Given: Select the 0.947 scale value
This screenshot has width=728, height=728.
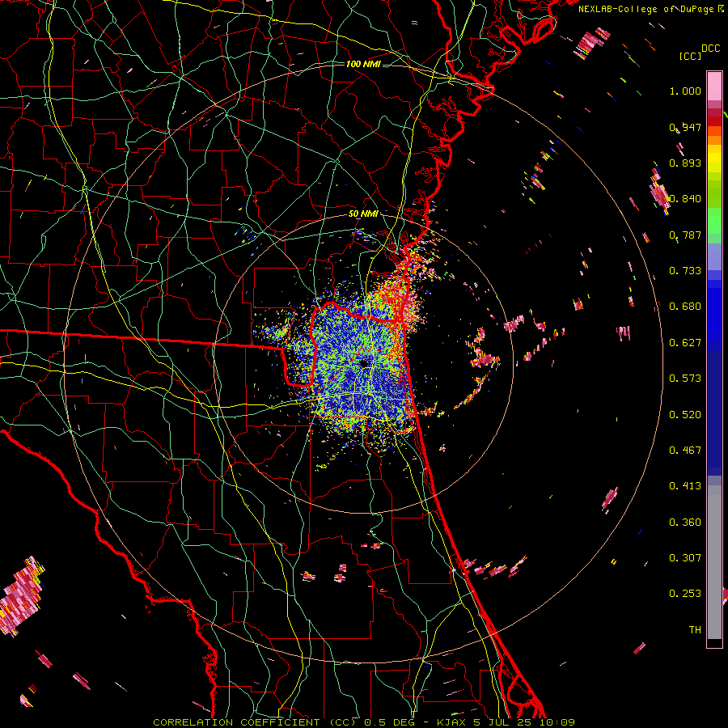Looking at the screenshot, I should coord(685,127).
